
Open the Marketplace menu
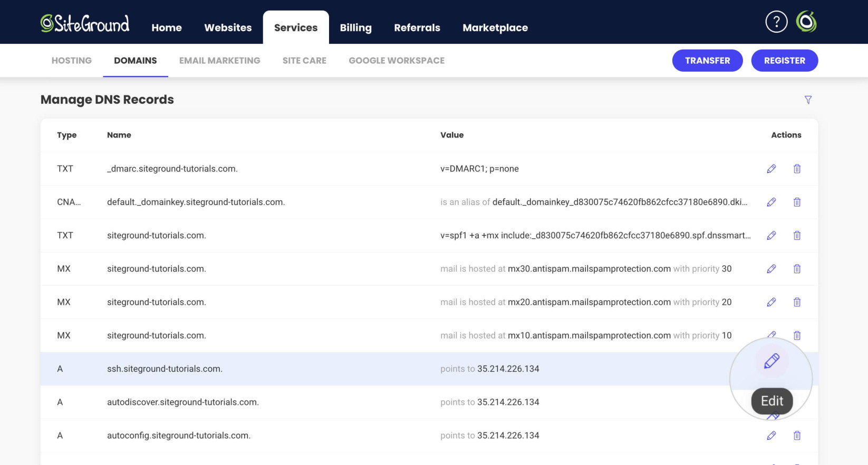point(495,27)
